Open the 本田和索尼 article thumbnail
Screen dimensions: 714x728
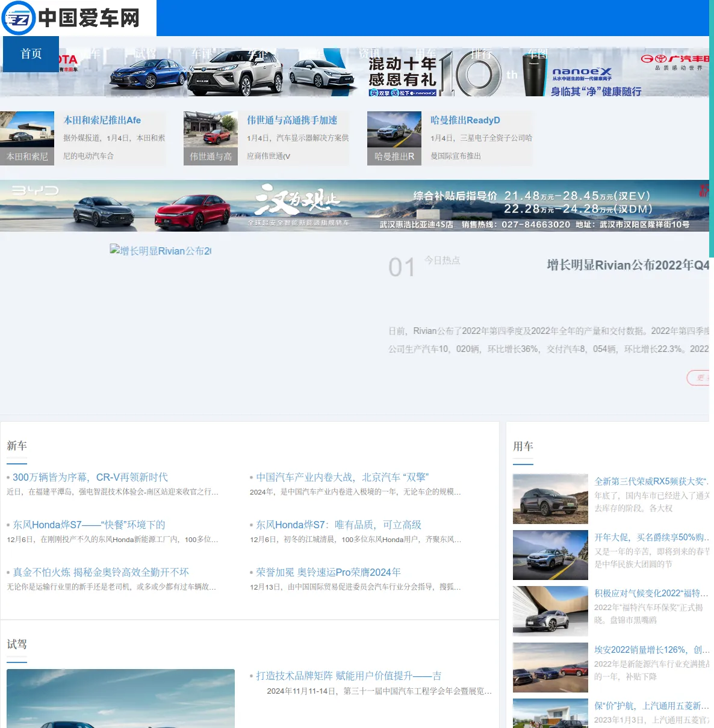(x=27, y=138)
